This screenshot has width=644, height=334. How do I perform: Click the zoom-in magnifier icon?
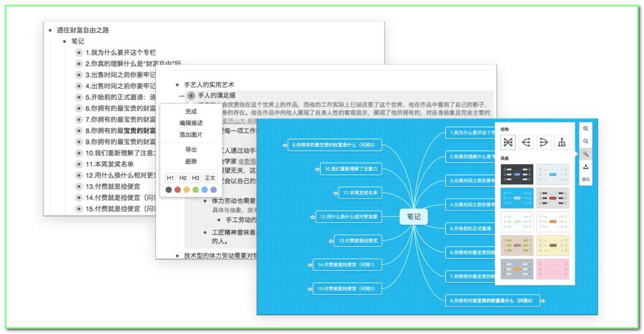click(586, 129)
